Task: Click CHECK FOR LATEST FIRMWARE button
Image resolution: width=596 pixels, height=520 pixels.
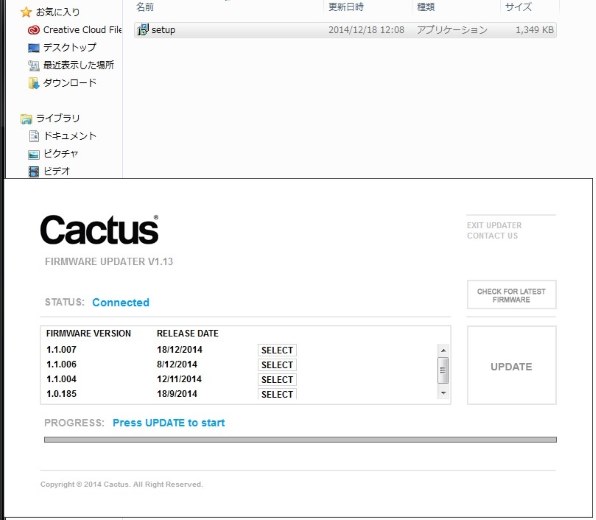Action: click(511, 295)
